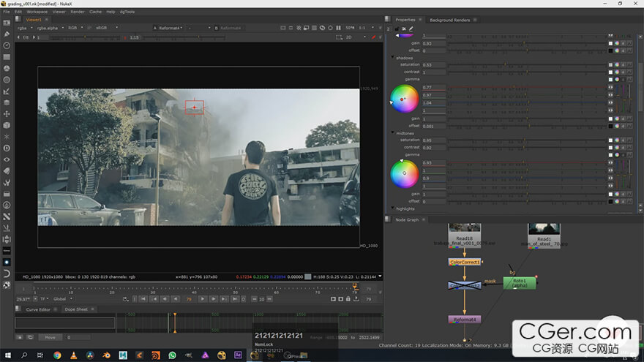The width and height of the screenshot is (644, 362).
Task: Open shadows saturation color wheel picker
Action: tap(617, 64)
